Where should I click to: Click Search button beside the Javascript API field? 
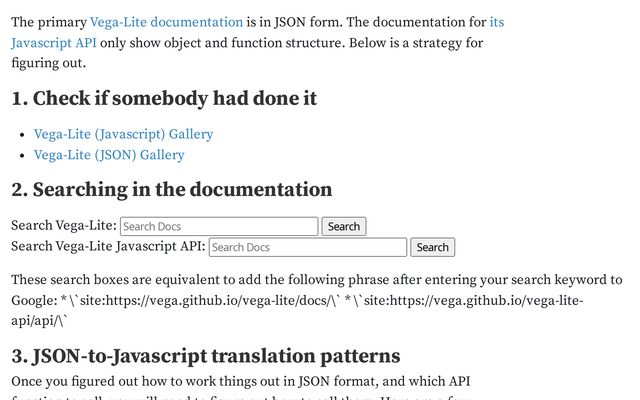pos(432,247)
